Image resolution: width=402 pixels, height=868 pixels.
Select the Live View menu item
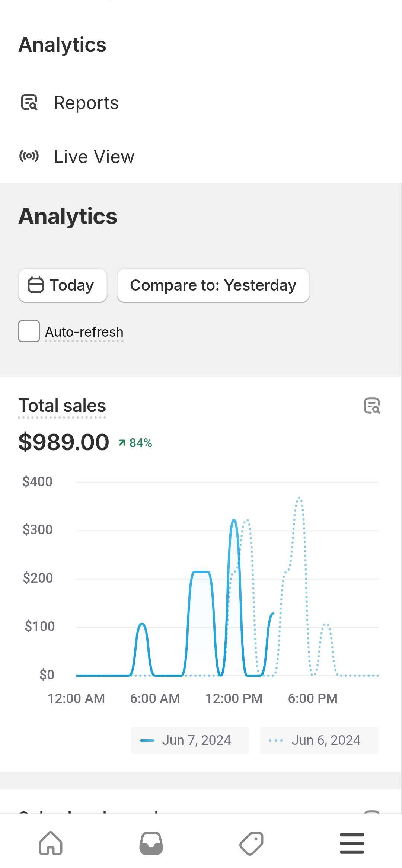point(201,156)
